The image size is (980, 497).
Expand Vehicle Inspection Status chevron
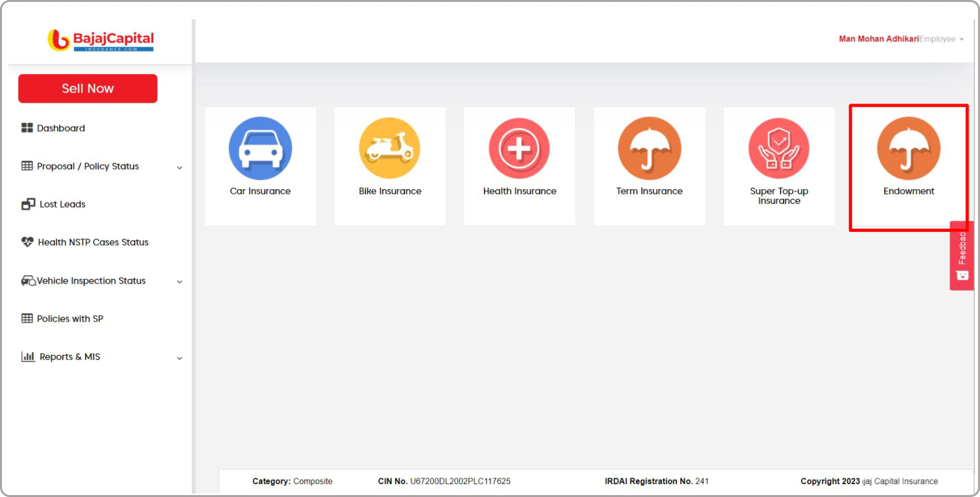point(180,282)
